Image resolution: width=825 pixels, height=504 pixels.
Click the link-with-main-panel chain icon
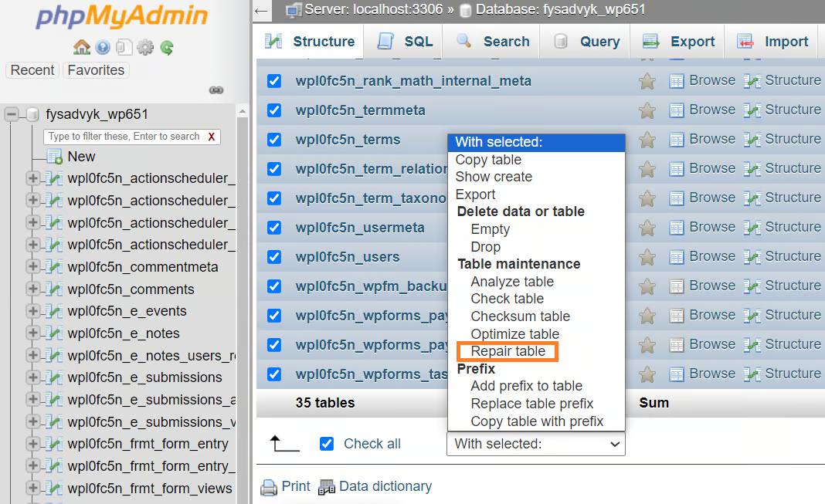pos(216,90)
